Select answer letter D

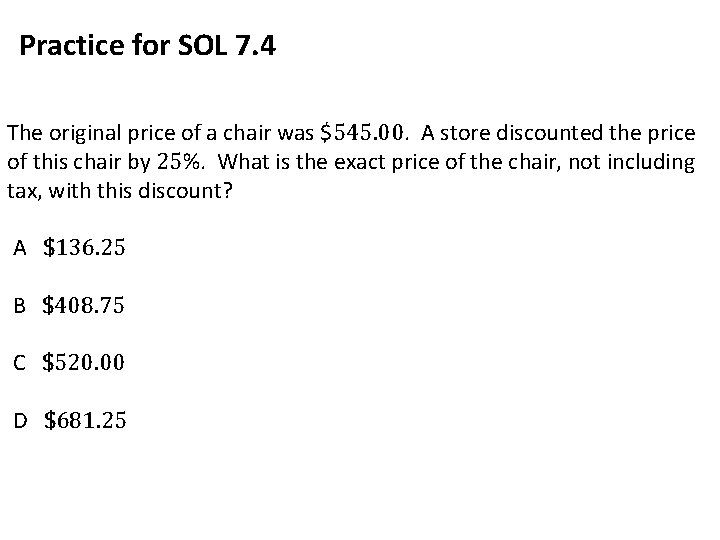(20, 422)
